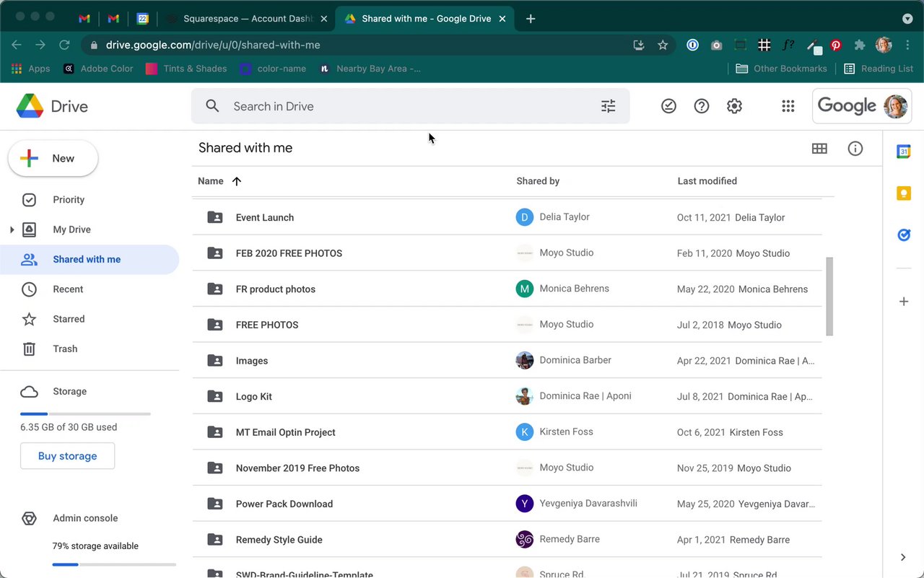Bookmark this page with the star icon
The image size is (924, 578).
pos(663,45)
